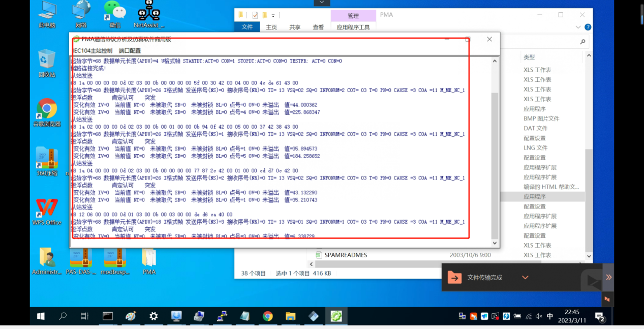Open the command prompt taskbar icon
644x329 pixels.
(108, 316)
